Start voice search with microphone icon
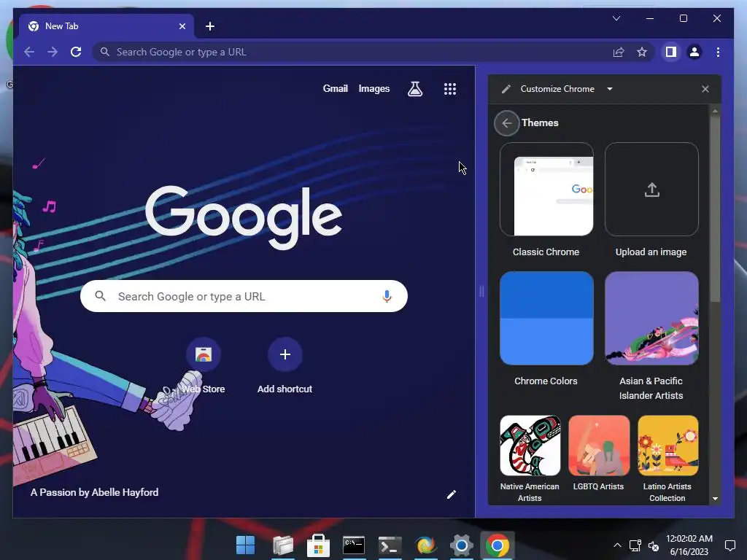 [x=387, y=296]
